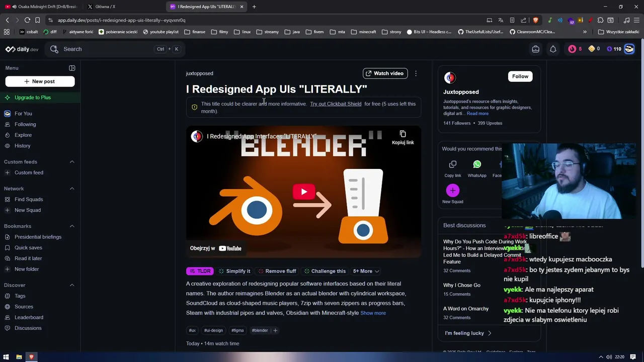Open Quick saves bookmarks
The width and height of the screenshot is (644, 362).
[28, 247]
